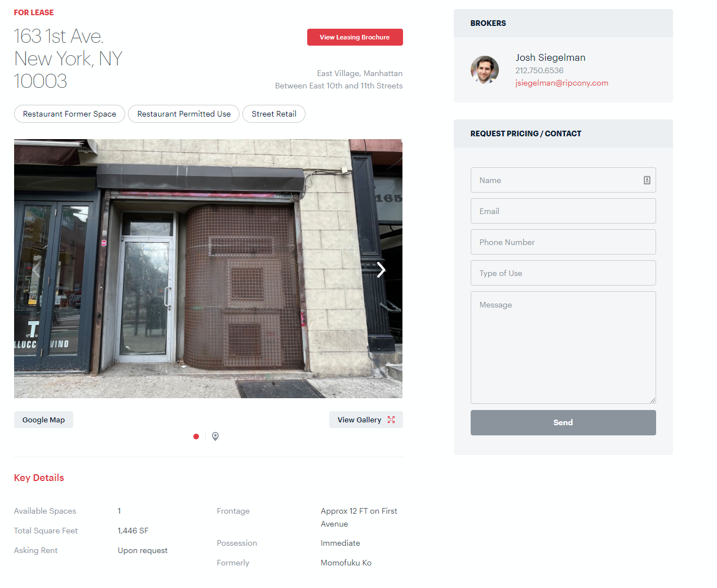The height and width of the screenshot is (588, 717).
Task: Click Between East 10th and 11th Streets text
Action: click(339, 86)
